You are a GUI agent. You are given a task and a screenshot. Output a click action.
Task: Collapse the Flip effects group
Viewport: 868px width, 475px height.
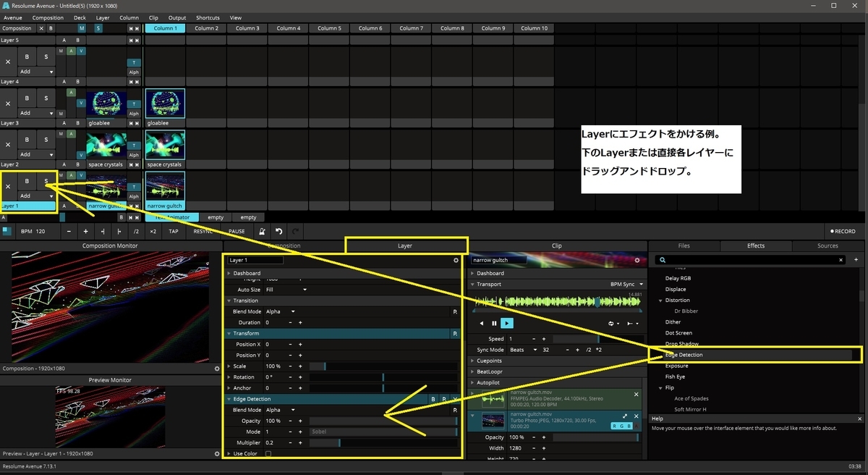[x=660, y=388]
